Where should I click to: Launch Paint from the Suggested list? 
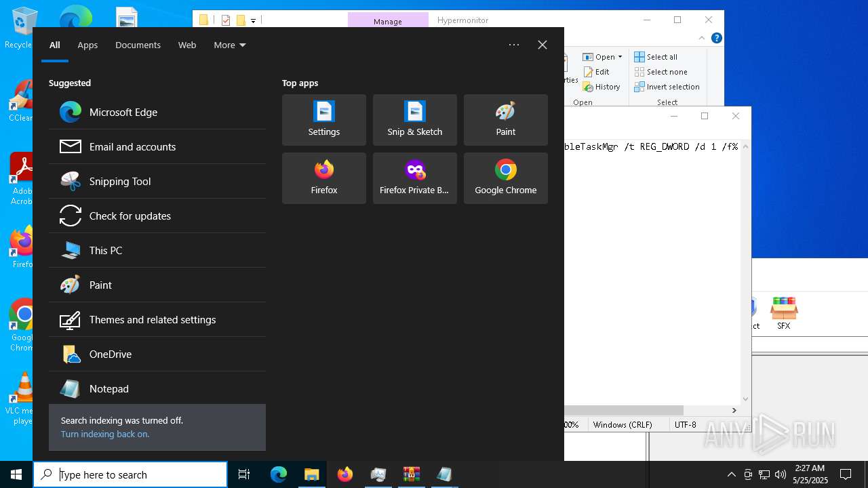pyautogui.click(x=157, y=285)
